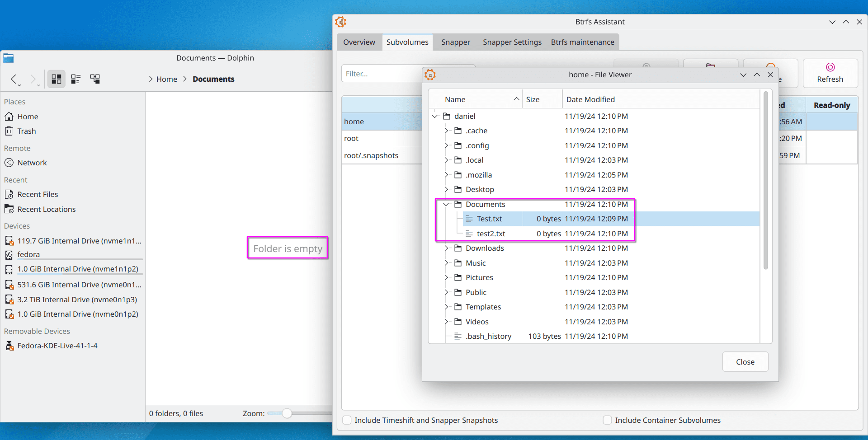Image resolution: width=868 pixels, height=440 pixels.
Task: Expand the Videos folder
Action: click(x=446, y=322)
